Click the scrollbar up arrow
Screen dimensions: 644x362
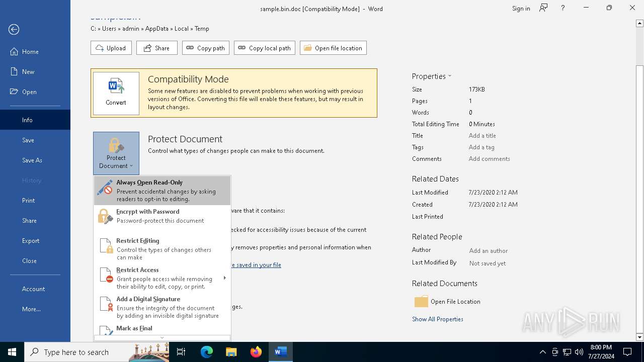tap(639, 23)
